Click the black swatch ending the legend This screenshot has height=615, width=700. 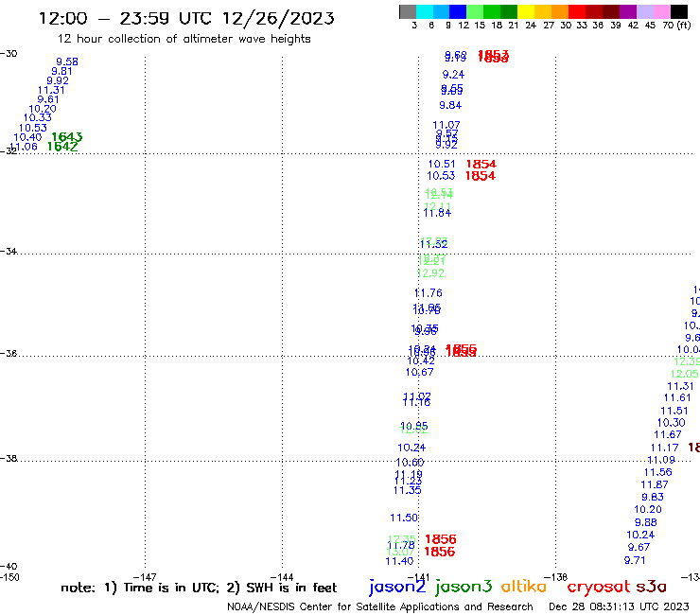(x=678, y=11)
